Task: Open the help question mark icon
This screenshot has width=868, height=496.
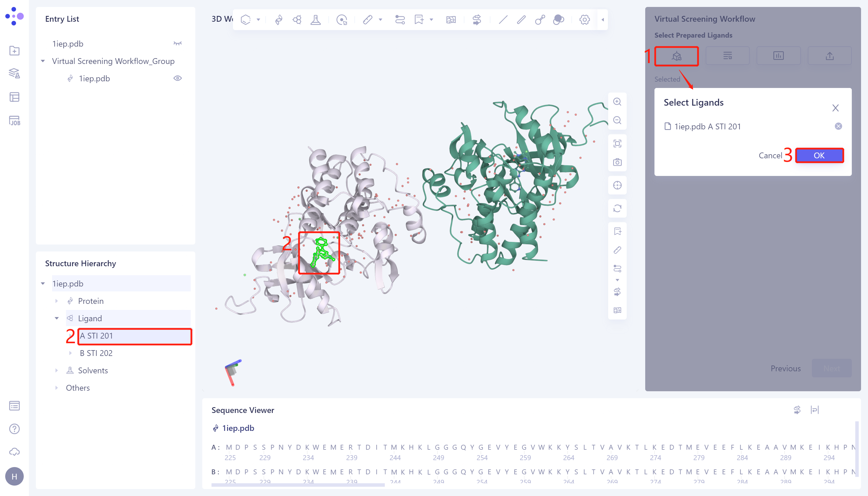Action: (14, 429)
